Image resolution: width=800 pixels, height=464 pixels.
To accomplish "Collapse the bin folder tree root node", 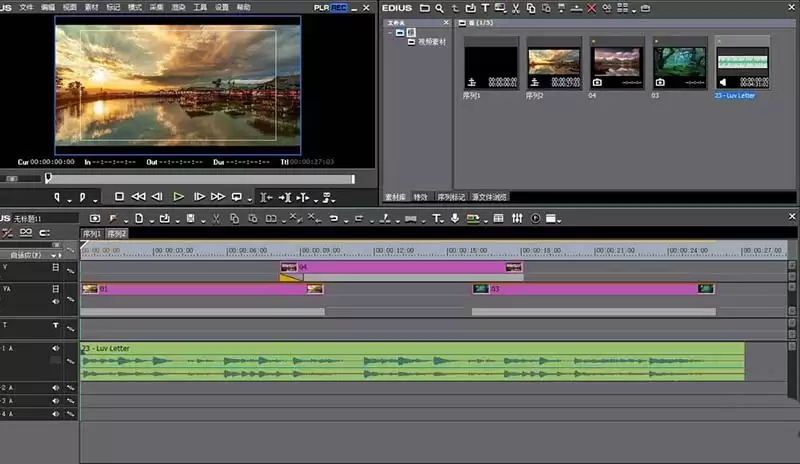I will tap(390, 33).
